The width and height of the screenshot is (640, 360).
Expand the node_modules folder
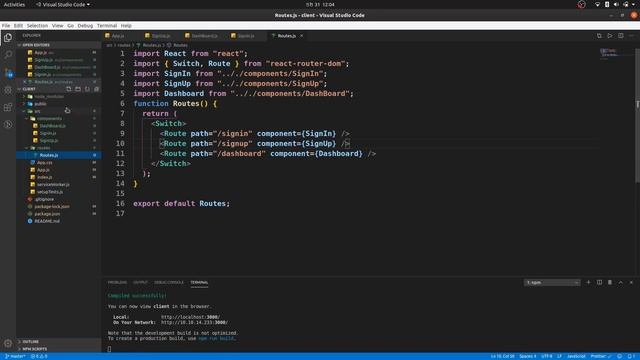[x=49, y=96]
